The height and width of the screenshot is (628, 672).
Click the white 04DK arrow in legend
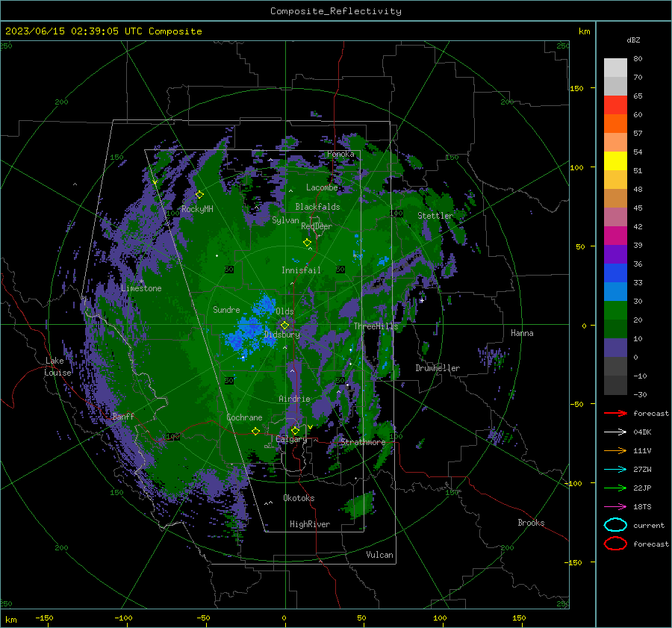coord(615,432)
